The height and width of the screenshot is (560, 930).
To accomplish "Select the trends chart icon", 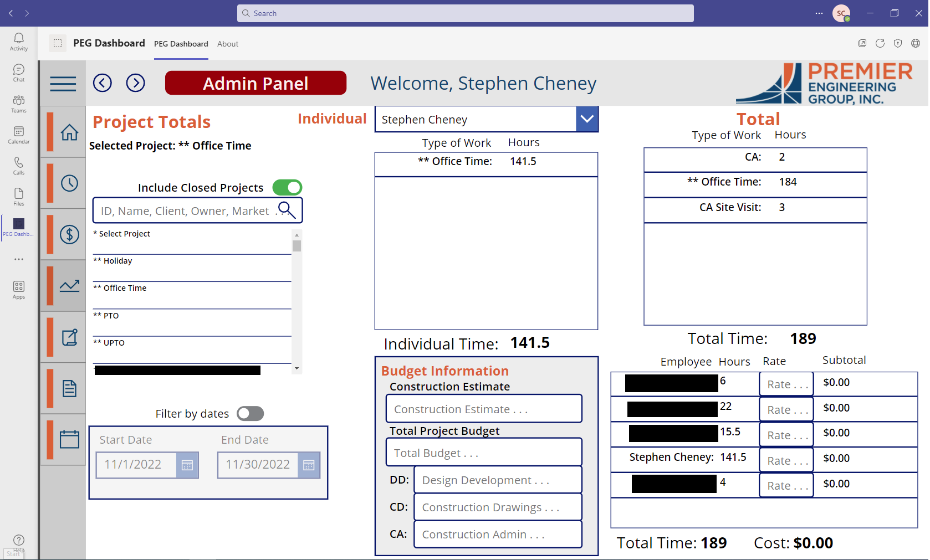I will coord(70,285).
